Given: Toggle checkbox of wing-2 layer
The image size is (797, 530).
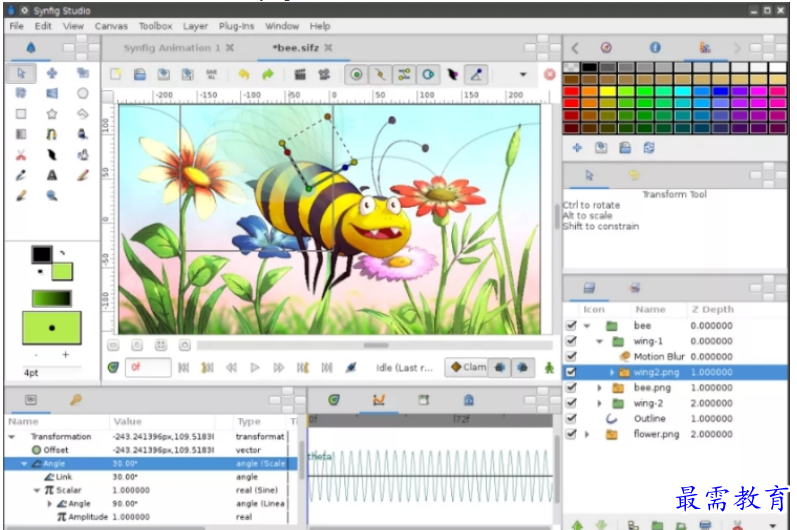Looking at the screenshot, I should point(571,403).
